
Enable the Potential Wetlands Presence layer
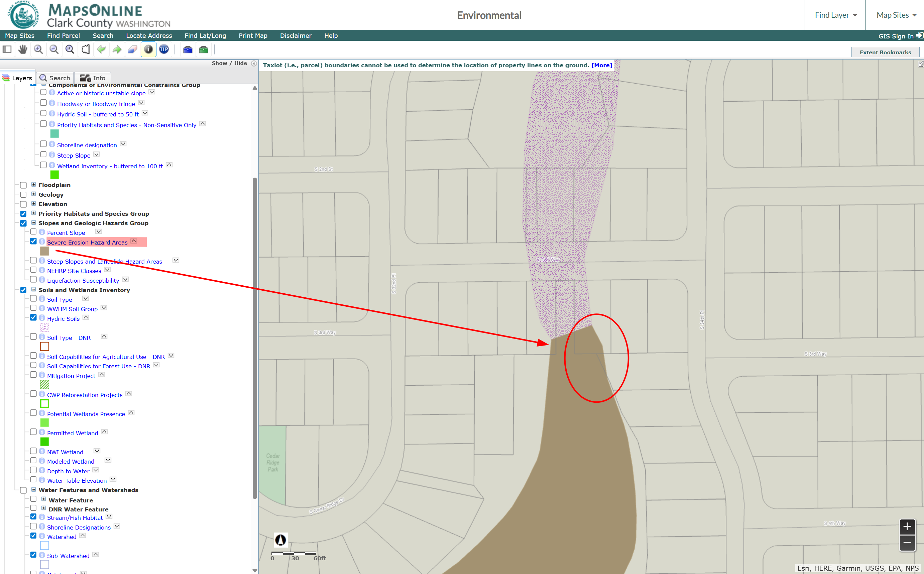point(34,413)
